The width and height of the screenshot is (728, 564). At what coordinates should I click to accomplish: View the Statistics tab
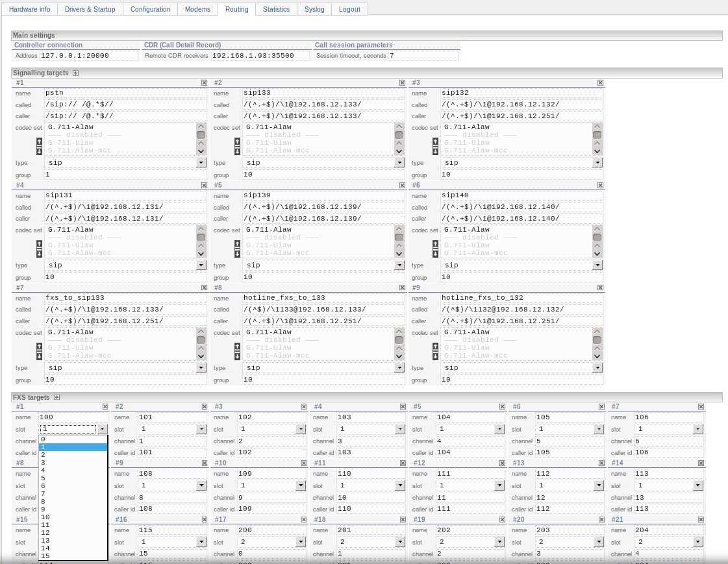pyautogui.click(x=276, y=9)
